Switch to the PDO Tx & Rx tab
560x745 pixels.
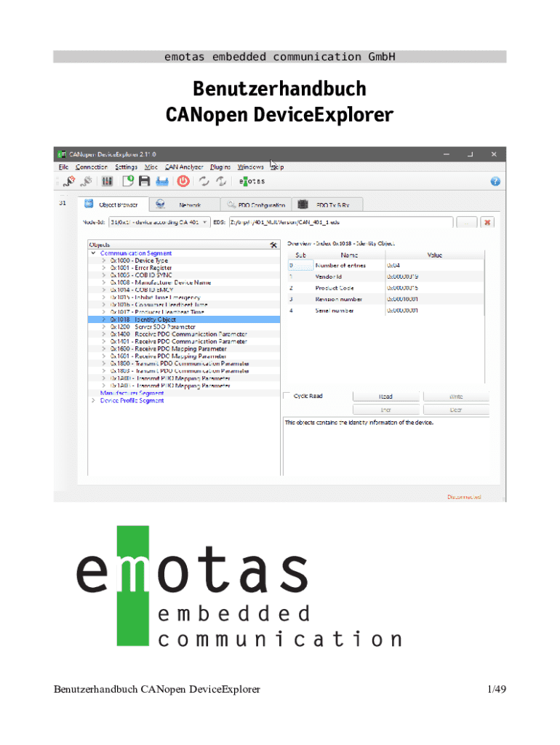click(x=327, y=204)
